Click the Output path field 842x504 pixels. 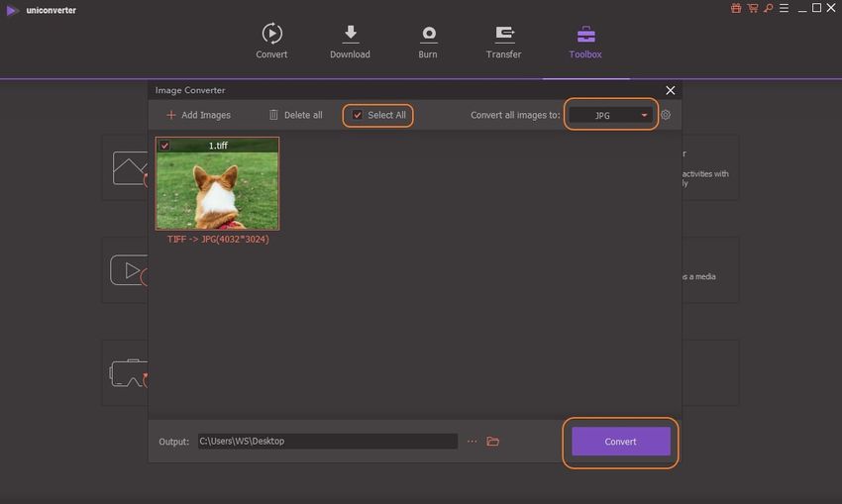(327, 442)
